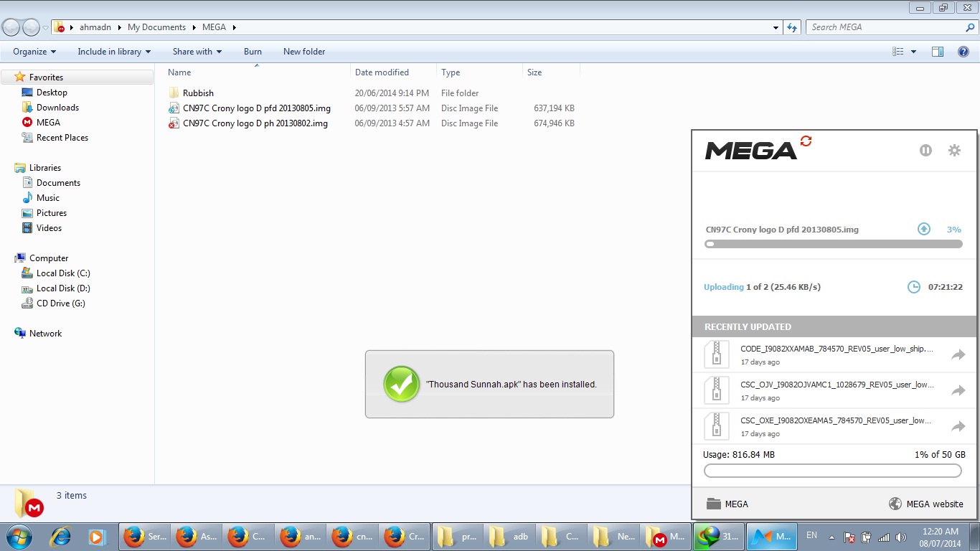980x551 pixels.
Task: Select CN97C Crony logo D pfd 20130805.img
Action: pyautogui.click(x=256, y=108)
